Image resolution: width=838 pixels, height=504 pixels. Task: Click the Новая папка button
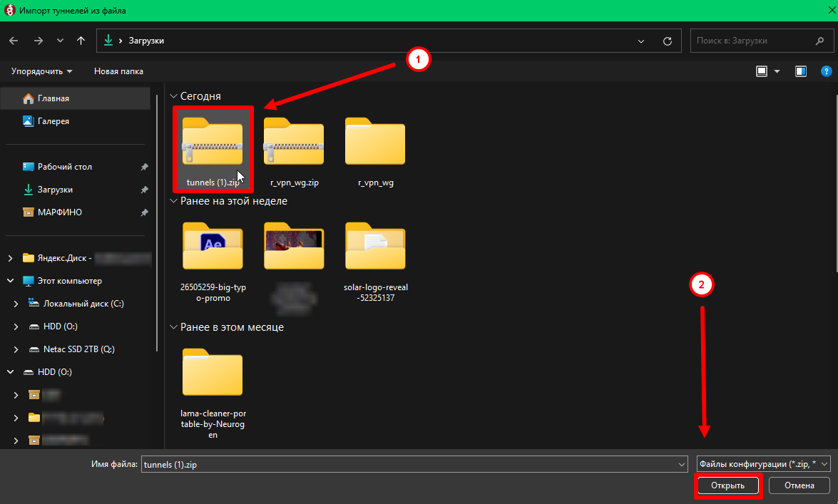click(x=118, y=71)
